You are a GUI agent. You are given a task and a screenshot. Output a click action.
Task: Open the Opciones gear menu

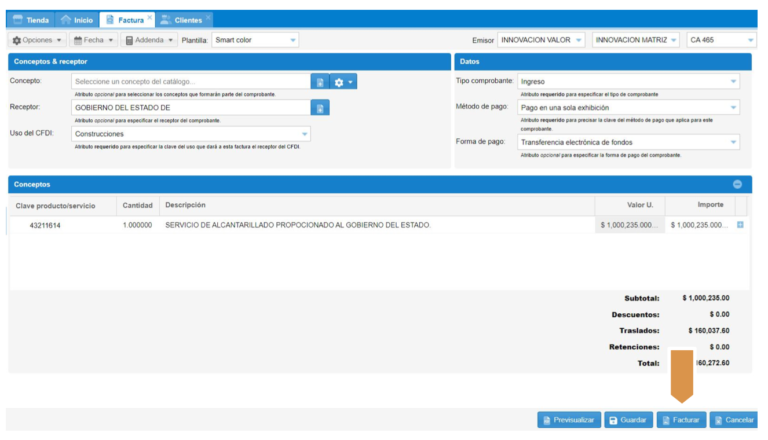click(x=37, y=40)
